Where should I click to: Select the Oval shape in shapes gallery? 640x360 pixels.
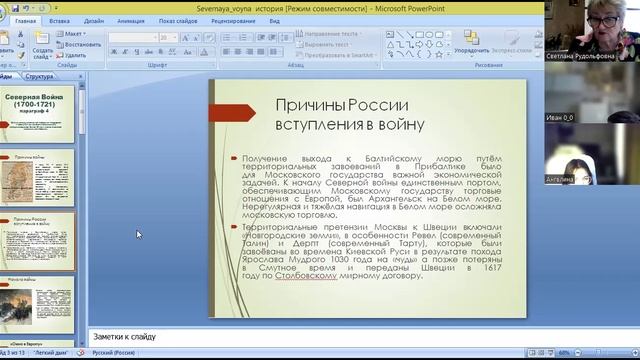429,35
